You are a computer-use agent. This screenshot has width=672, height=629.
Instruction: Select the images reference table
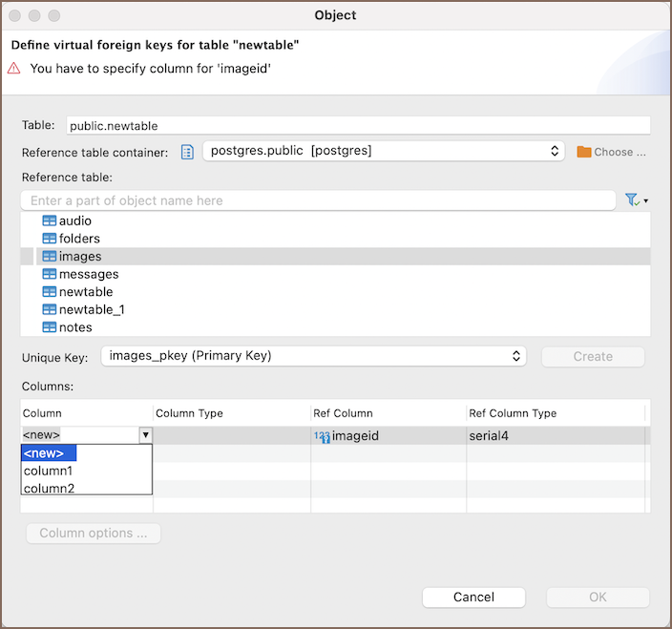coord(80,256)
